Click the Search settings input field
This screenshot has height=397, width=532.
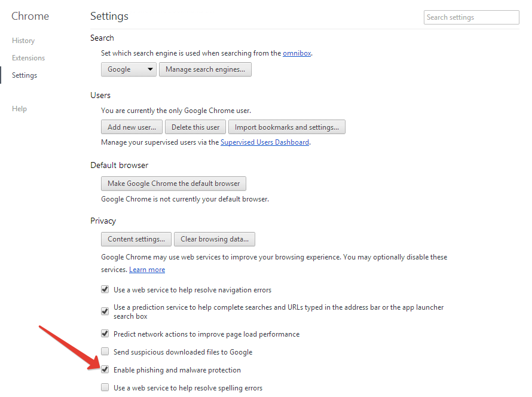pyautogui.click(x=471, y=17)
